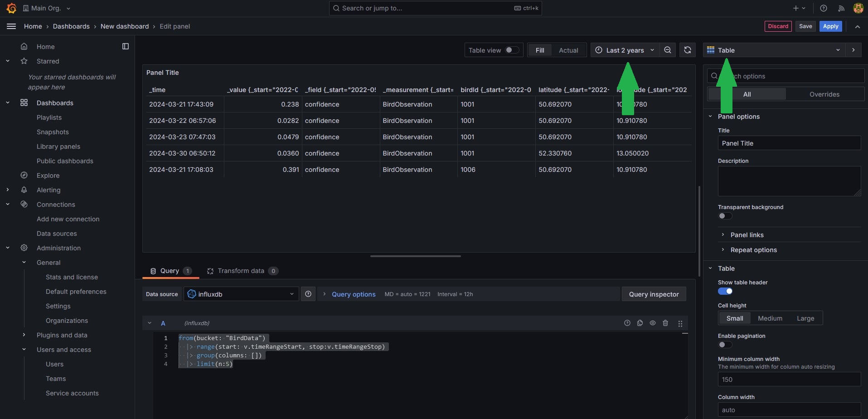Image resolution: width=868 pixels, height=419 pixels.
Task: Duplicate query A
Action: pyautogui.click(x=640, y=323)
